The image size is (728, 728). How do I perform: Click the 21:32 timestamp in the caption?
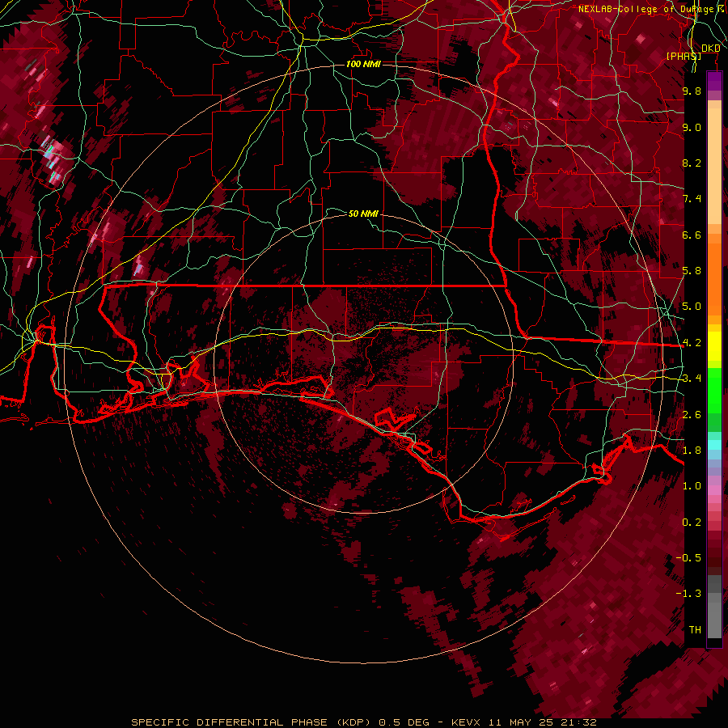(x=580, y=722)
